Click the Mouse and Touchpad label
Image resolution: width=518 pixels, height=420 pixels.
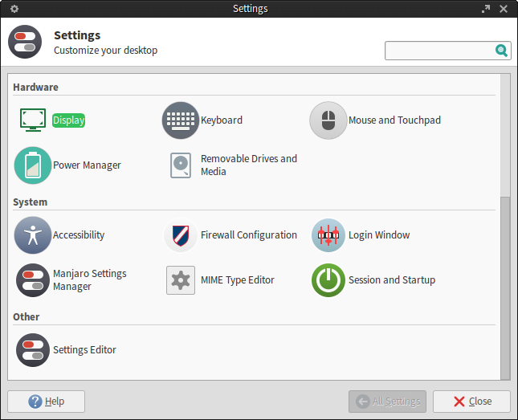click(x=395, y=120)
